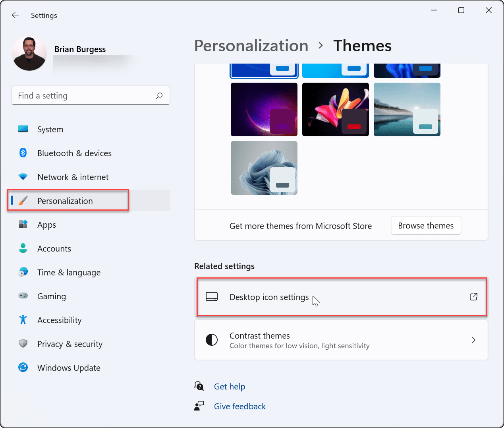The height and width of the screenshot is (428, 504).
Task: Click the search magnifier in Find a setting
Action: click(x=159, y=95)
